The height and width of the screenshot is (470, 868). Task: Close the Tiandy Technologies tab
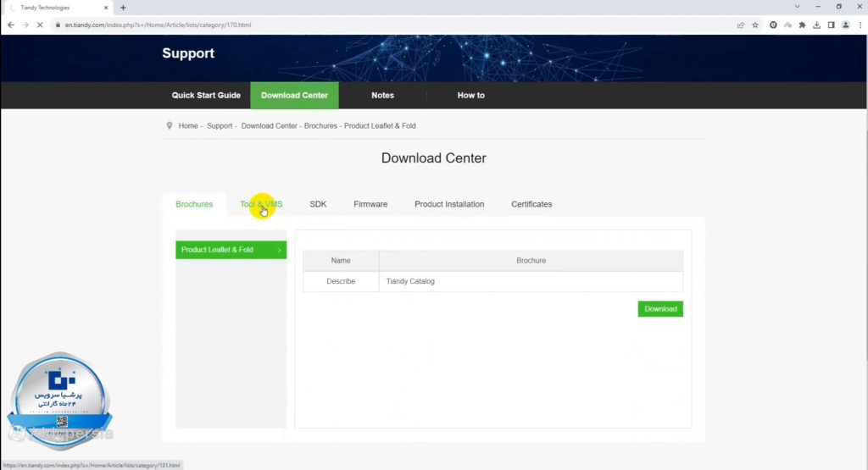[106, 8]
